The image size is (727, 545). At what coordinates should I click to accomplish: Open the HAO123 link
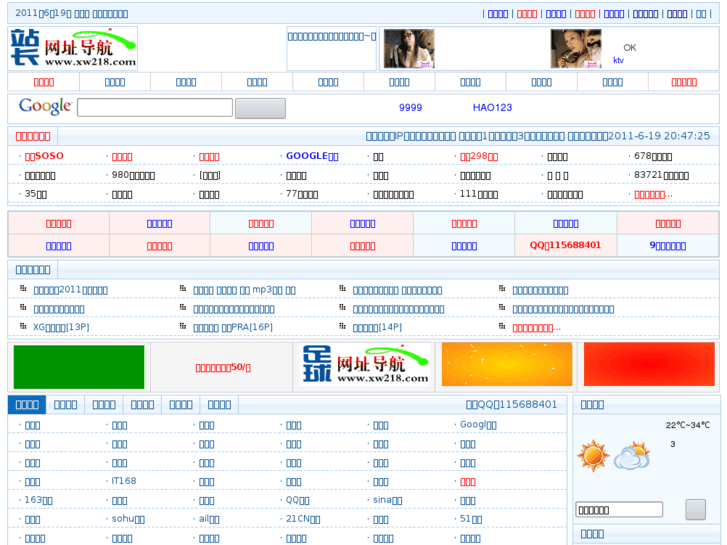[492, 108]
